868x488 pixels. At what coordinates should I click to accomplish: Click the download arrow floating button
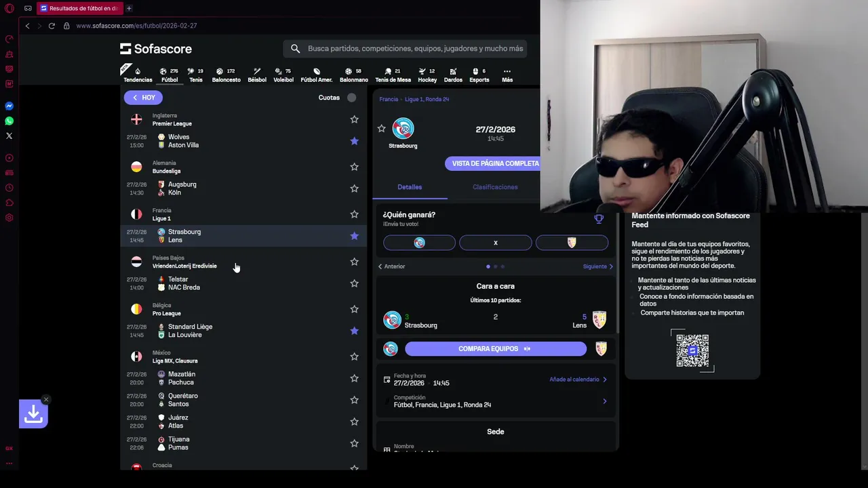[x=33, y=414]
